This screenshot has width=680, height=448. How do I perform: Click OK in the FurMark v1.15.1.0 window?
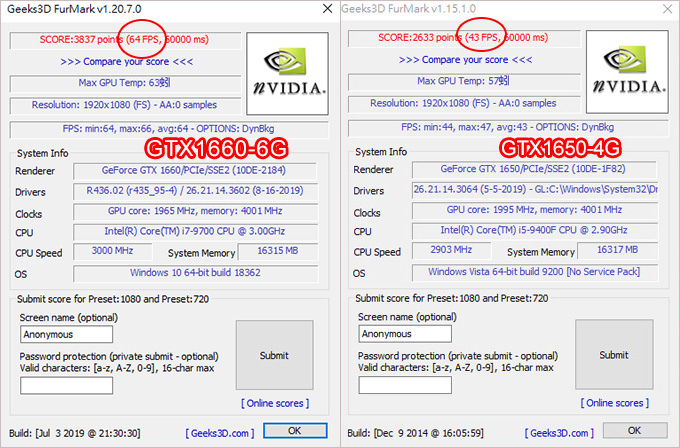635,430
